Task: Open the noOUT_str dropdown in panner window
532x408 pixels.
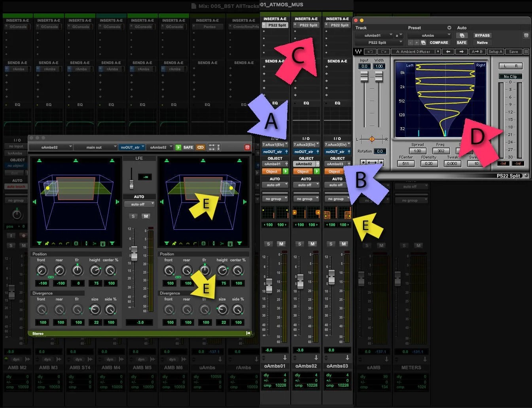Action: tap(132, 147)
